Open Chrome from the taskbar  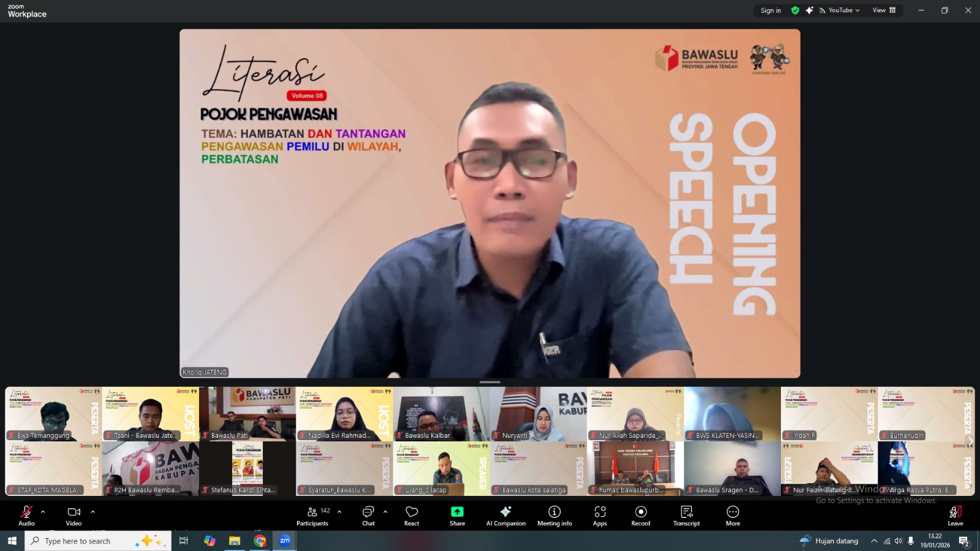(x=260, y=541)
